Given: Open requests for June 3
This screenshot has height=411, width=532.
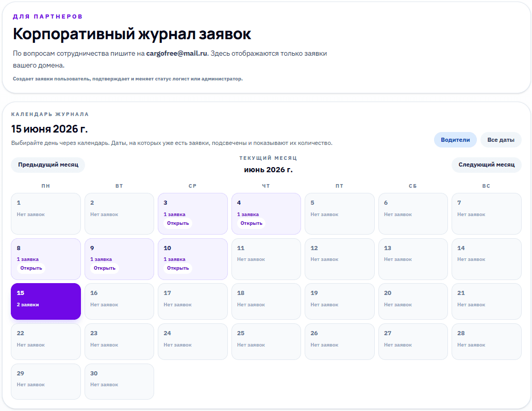Looking at the screenshot, I should (178, 223).
